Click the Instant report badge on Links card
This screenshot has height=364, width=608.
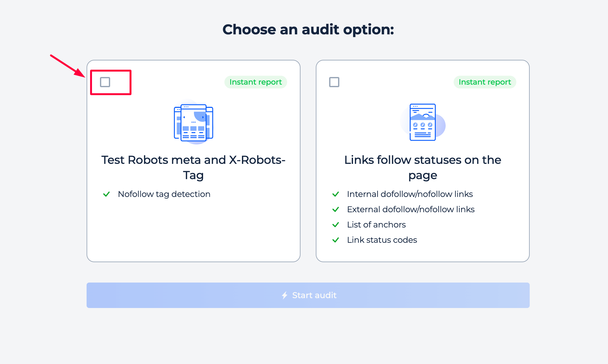click(484, 82)
